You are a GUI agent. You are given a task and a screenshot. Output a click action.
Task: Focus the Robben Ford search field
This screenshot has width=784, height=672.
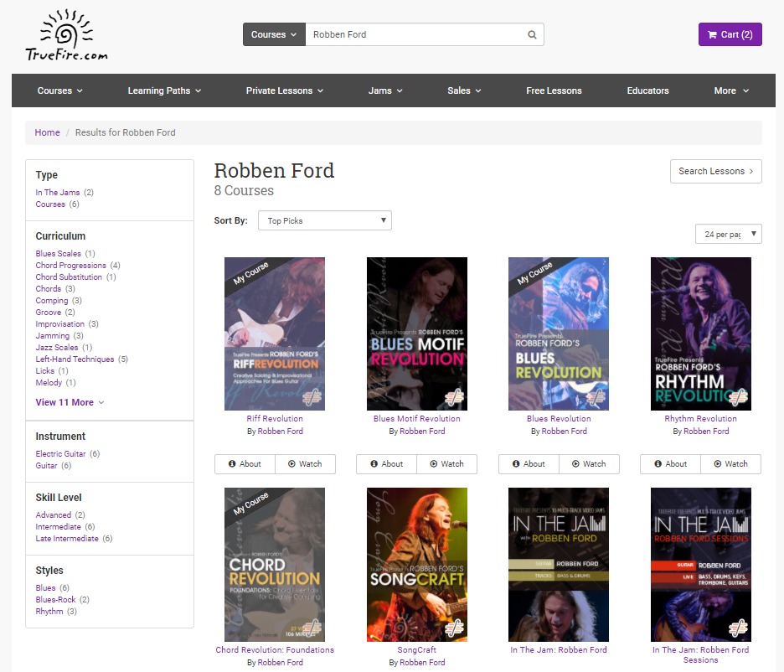coord(416,34)
